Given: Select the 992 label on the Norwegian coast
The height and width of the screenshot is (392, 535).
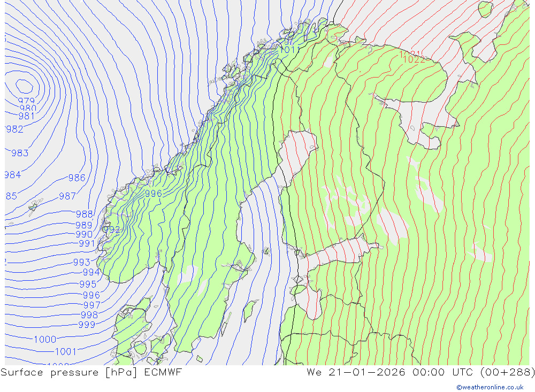Looking at the screenshot, I should coord(112,229).
